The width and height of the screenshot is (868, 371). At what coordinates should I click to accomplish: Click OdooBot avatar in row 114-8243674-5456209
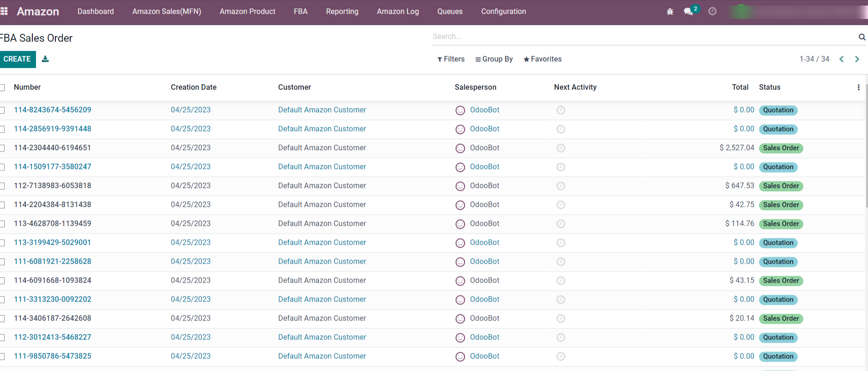(460, 110)
